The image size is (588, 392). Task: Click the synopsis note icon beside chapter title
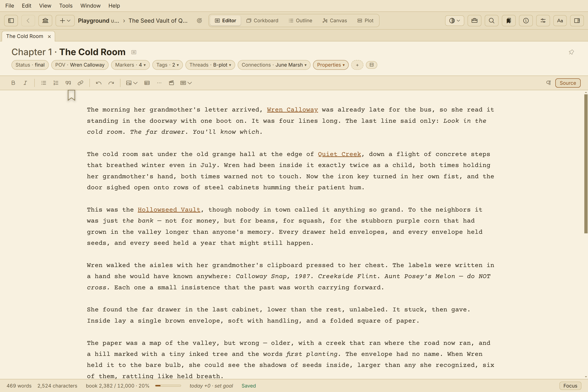(134, 52)
